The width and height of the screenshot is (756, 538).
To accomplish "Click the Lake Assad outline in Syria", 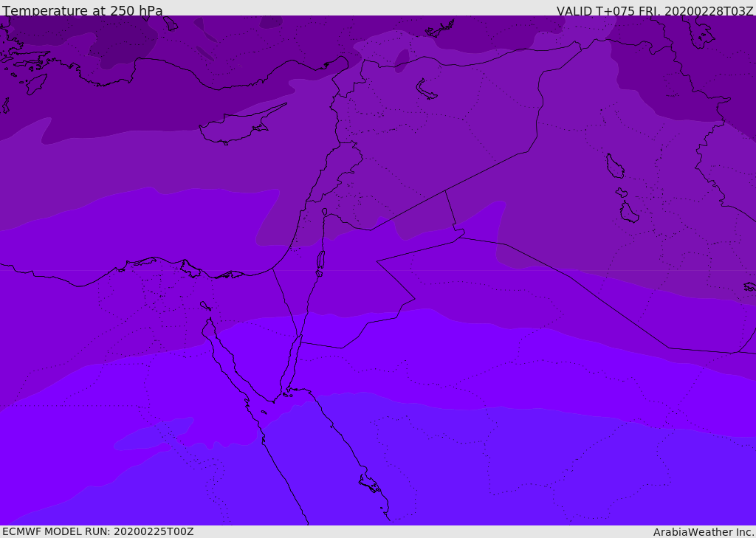I will (x=426, y=90).
